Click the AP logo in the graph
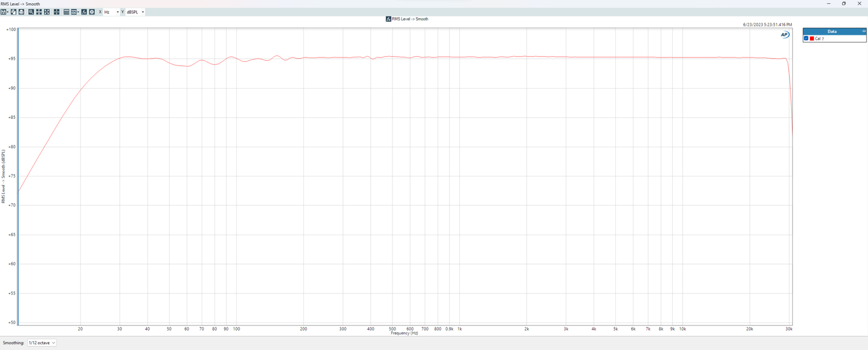The height and width of the screenshot is (350, 868). [x=785, y=35]
